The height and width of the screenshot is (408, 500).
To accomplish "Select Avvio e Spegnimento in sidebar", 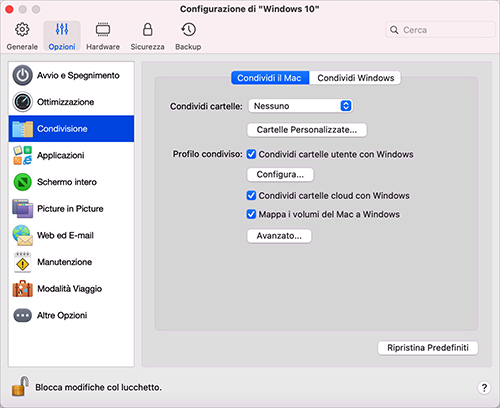I will [72, 75].
